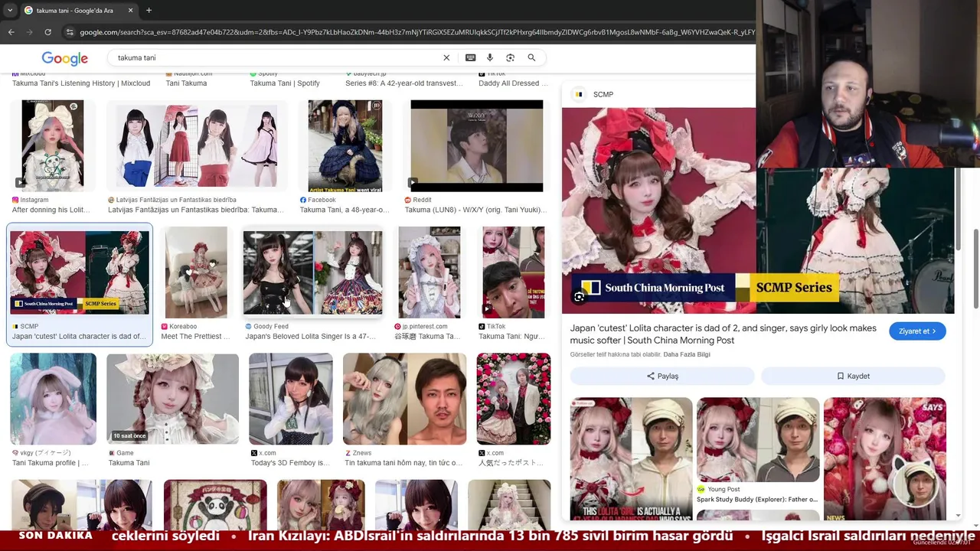View site information icon in the address bar
This screenshot has width=980, height=551.
click(70, 32)
